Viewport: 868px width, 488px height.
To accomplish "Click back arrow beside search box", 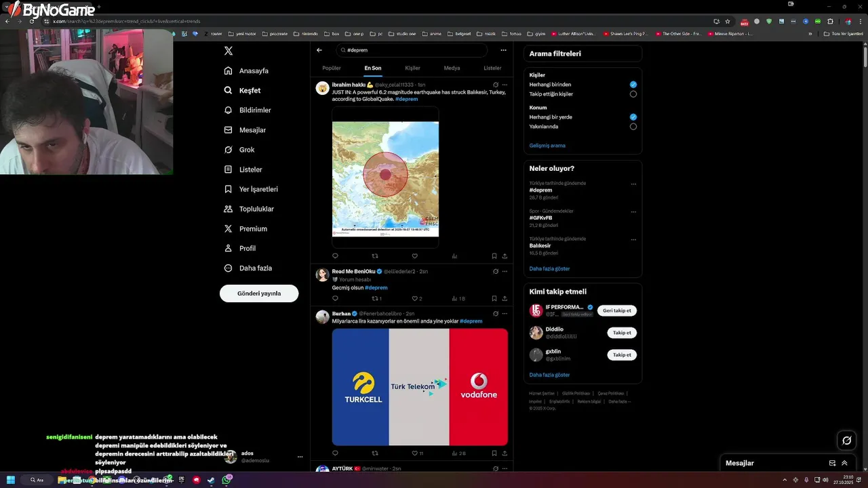I will (x=319, y=50).
